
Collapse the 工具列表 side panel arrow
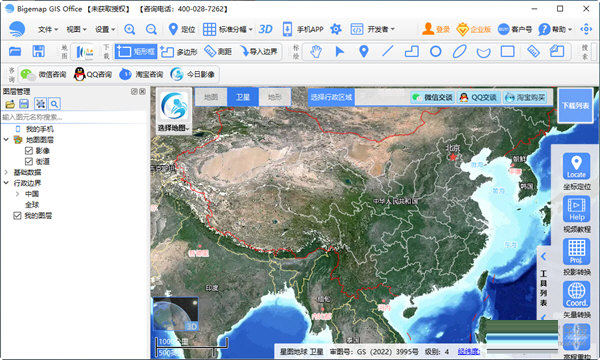(x=544, y=256)
